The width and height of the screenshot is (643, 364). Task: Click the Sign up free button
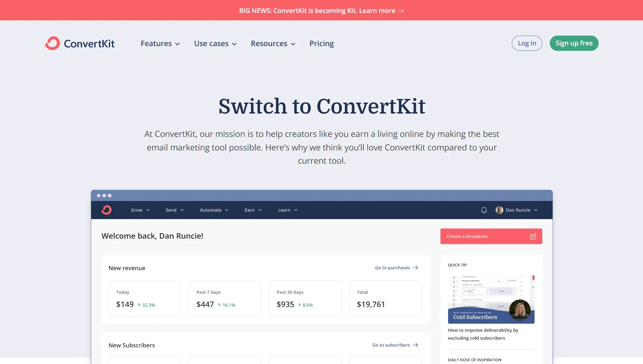tap(574, 43)
